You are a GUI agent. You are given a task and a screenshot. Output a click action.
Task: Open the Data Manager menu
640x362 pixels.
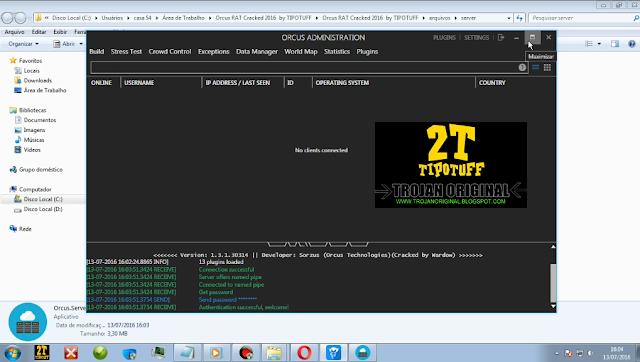(x=257, y=51)
